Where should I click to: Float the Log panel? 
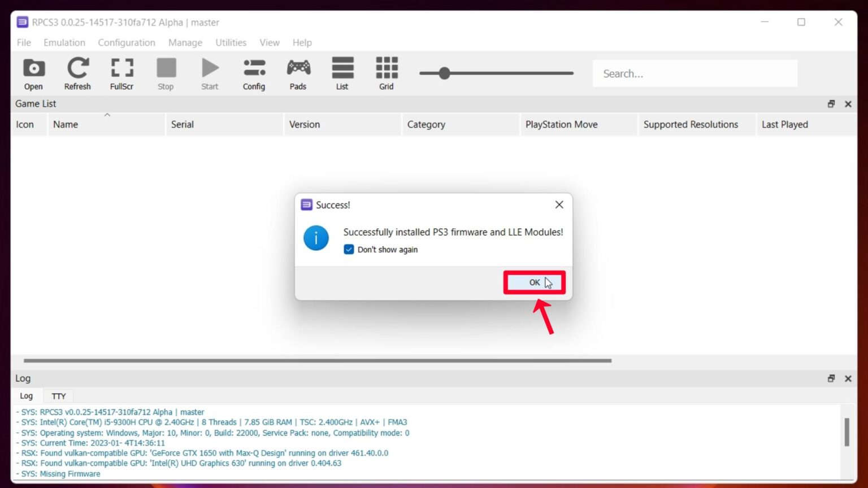click(x=831, y=378)
